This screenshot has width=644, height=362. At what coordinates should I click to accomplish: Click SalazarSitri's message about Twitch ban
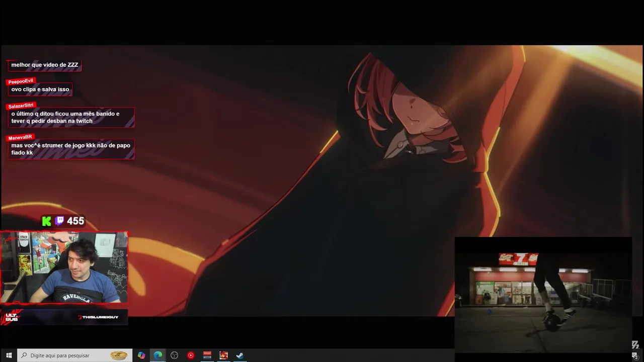tap(71, 118)
